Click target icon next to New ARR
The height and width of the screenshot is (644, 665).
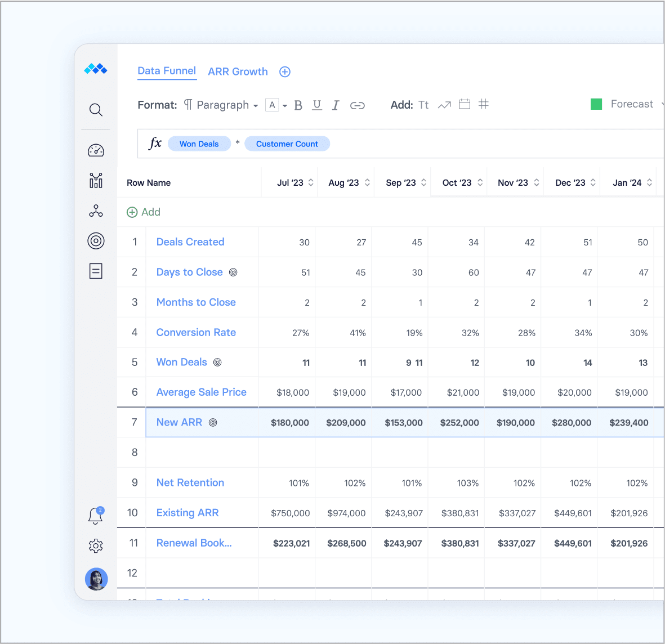[x=213, y=422]
